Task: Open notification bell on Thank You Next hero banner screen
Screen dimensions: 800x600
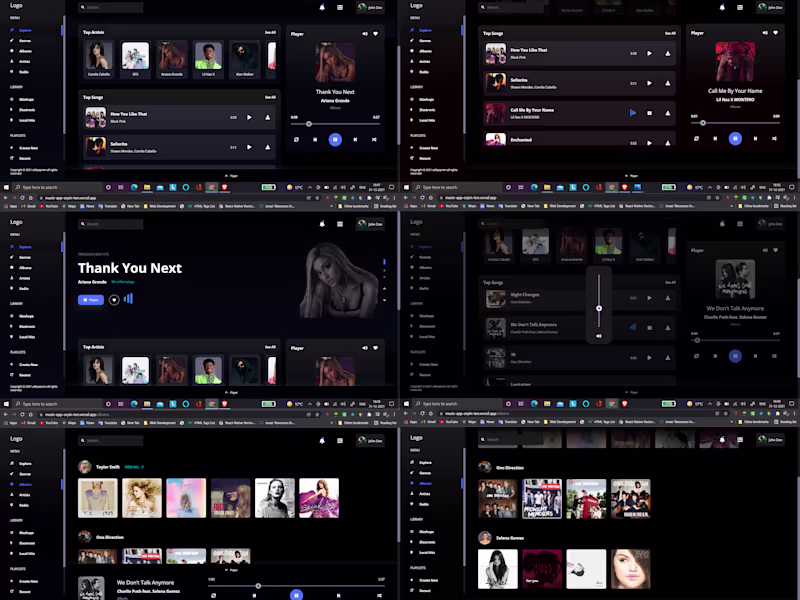Action: [x=322, y=224]
